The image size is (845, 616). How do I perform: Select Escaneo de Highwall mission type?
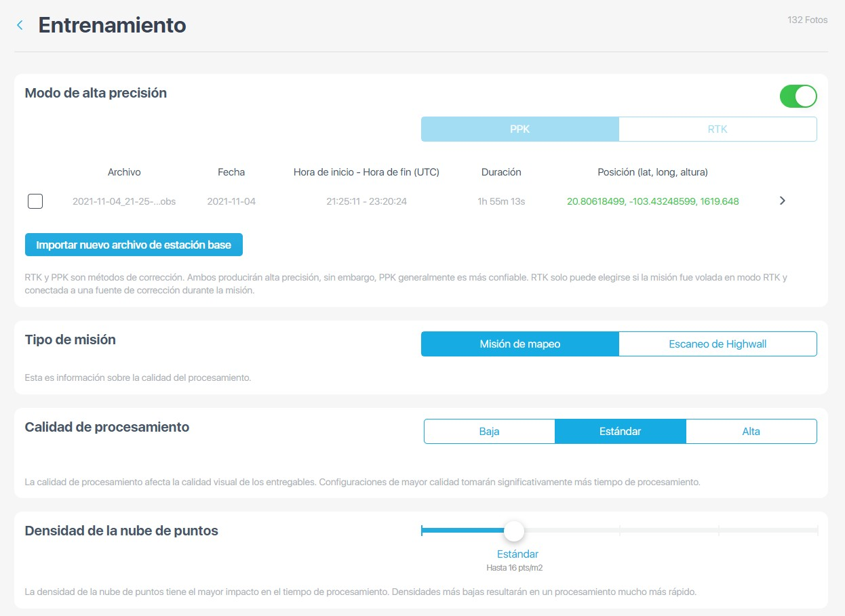[x=717, y=344]
